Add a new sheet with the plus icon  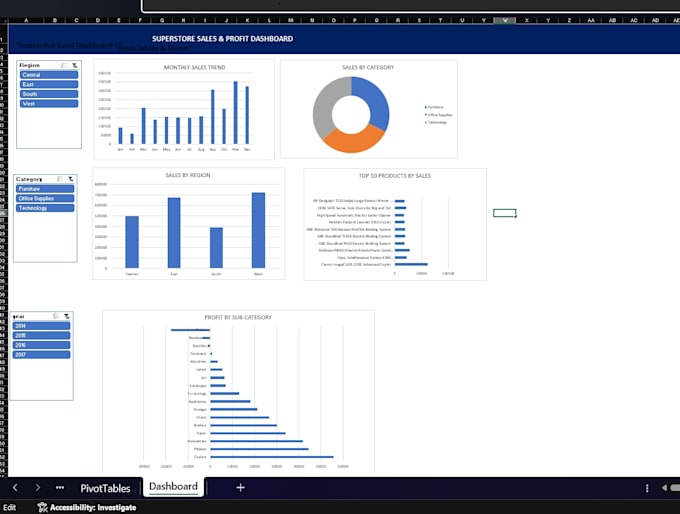click(x=240, y=488)
